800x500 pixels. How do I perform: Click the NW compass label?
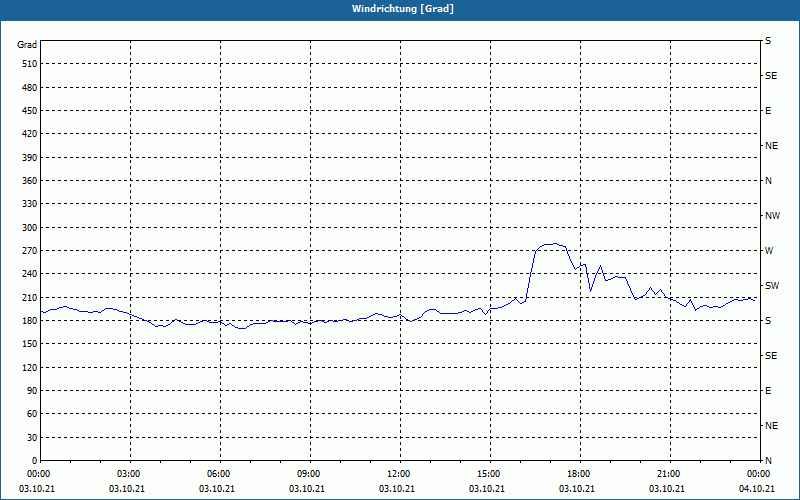pos(772,216)
